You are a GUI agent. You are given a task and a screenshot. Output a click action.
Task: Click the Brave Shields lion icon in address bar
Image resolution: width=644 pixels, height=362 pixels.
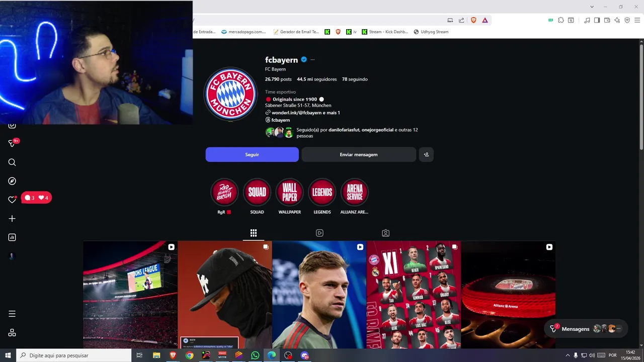473,20
